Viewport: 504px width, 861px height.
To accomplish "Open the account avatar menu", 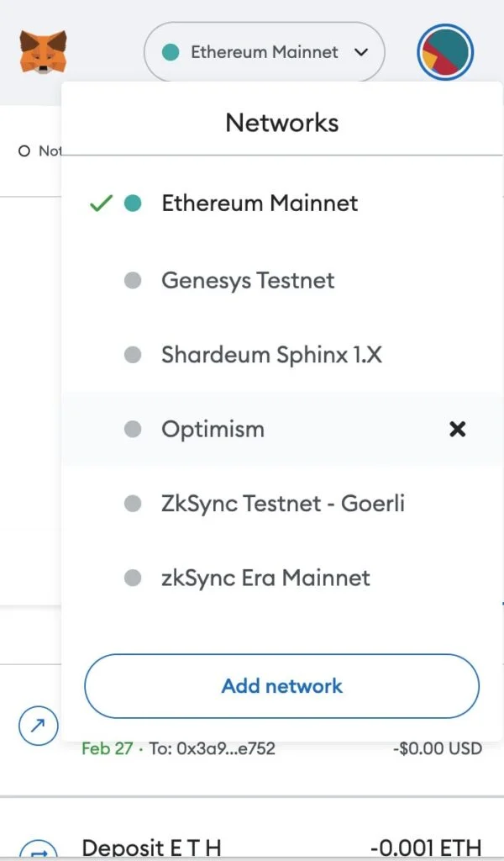I will point(444,51).
